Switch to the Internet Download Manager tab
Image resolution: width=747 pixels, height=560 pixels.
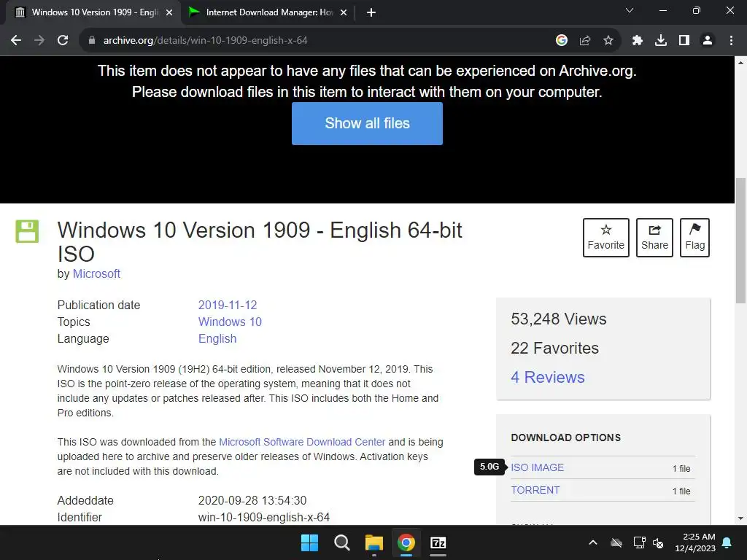pyautogui.click(x=268, y=12)
